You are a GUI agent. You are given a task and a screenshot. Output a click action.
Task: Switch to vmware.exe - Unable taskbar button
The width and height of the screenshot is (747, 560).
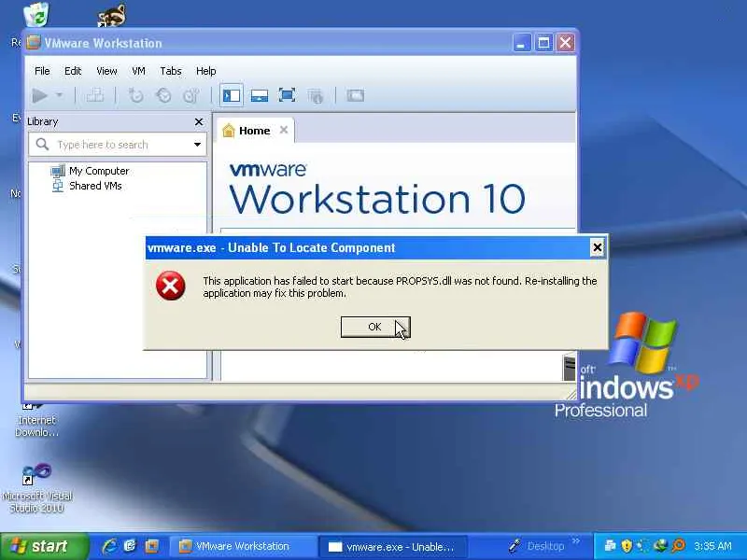click(393, 547)
